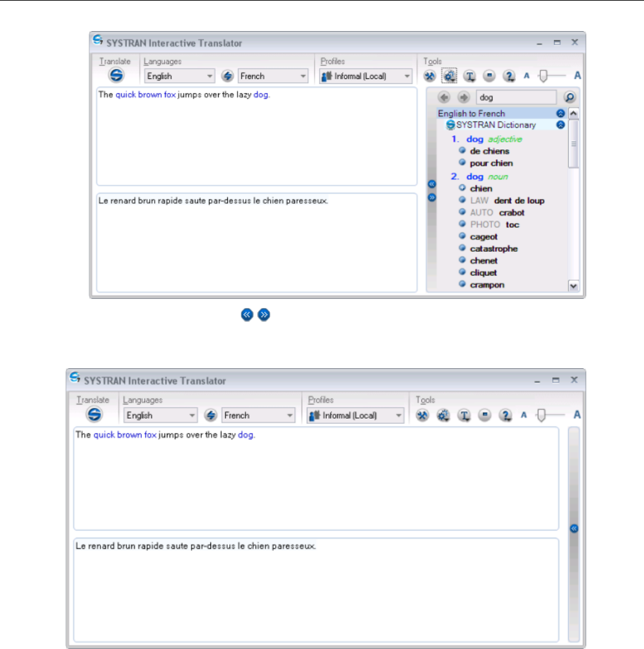Click 'dog' link in source text, hidden-dictionary window
The image size is (644, 649).
coord(245,435)
